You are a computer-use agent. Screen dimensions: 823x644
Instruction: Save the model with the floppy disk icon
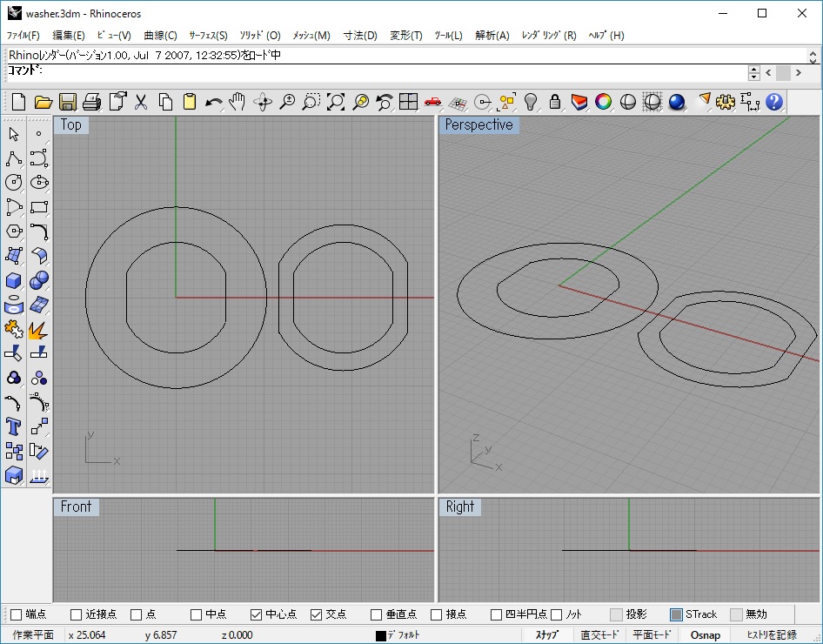pyautogui.click(x=68, y=102)
